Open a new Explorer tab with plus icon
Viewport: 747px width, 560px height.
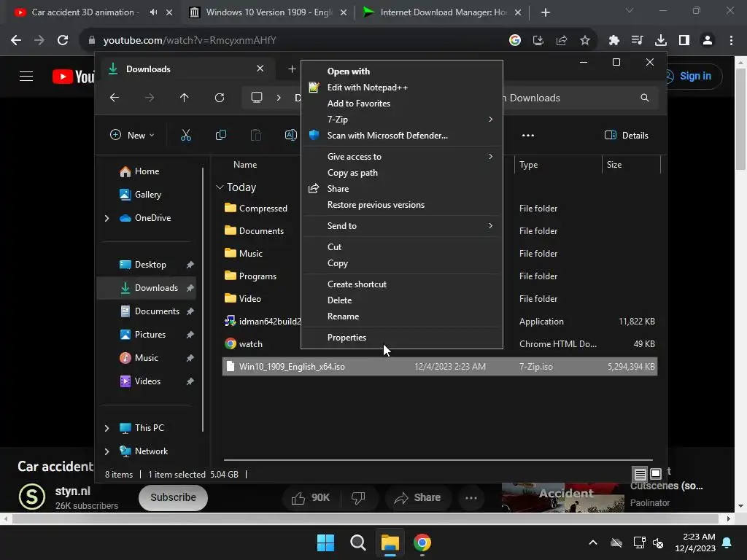pyautogui.click(x=292, y=69)
